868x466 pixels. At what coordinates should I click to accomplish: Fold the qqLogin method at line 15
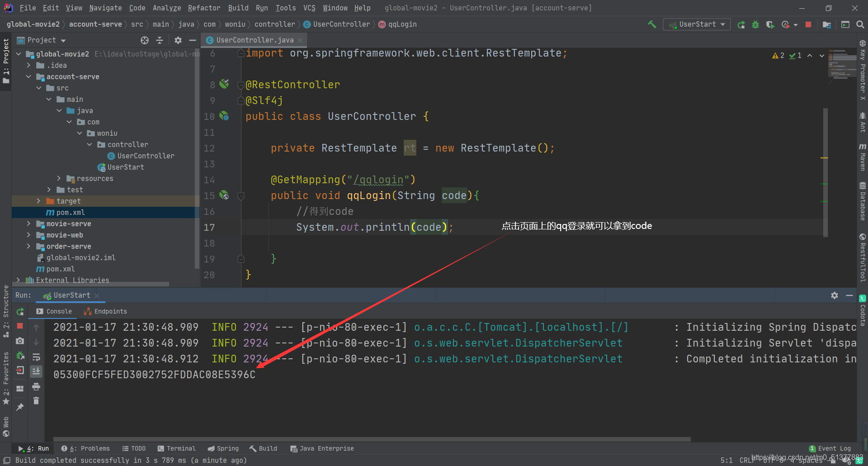click(241, 196)
